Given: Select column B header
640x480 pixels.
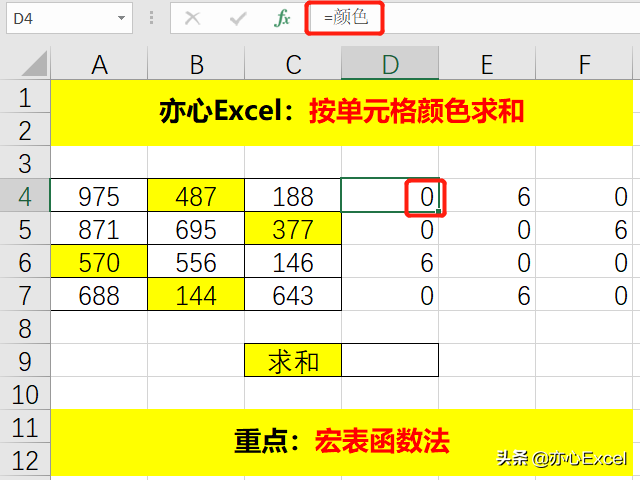Looking at the screenshot, I should [196, 64].
